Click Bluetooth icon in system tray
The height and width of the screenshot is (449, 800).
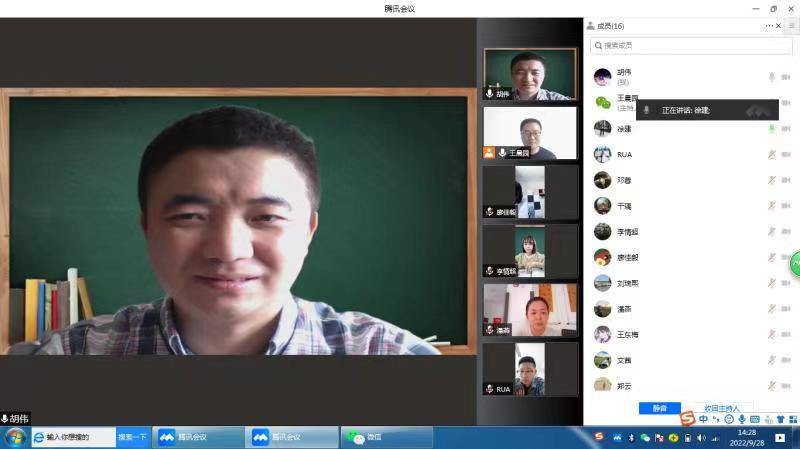point(631,438)
